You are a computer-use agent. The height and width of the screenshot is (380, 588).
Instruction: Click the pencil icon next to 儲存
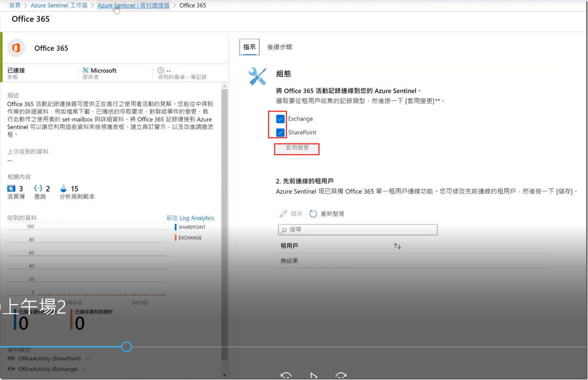[x=283, y=214]
